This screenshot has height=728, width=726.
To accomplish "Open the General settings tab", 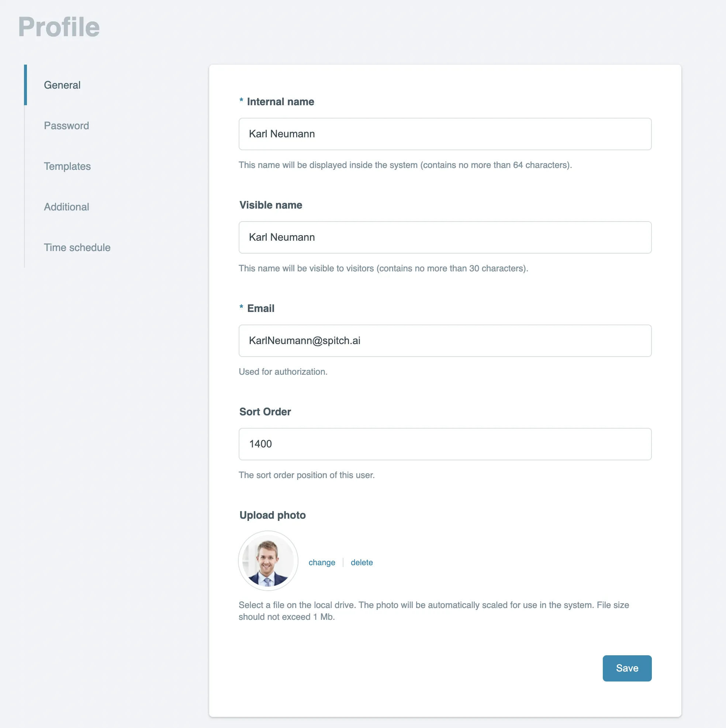I will (62, 85).
